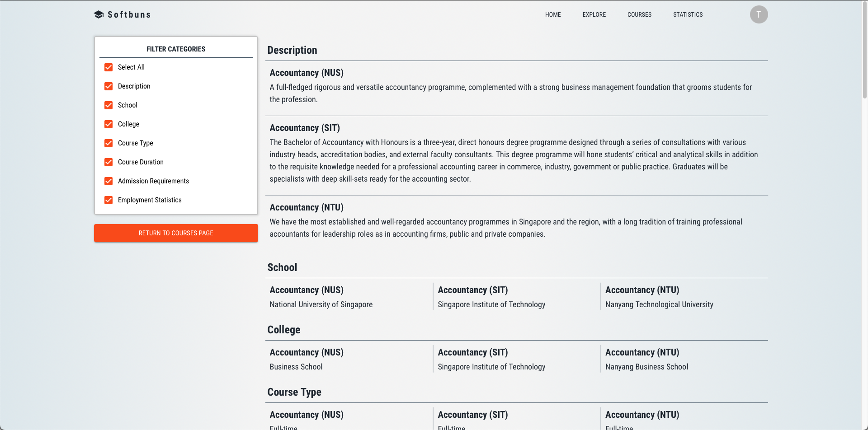Uncheck the College filter
This screenshot has width=868, height=430.
(x=108, y=124)
